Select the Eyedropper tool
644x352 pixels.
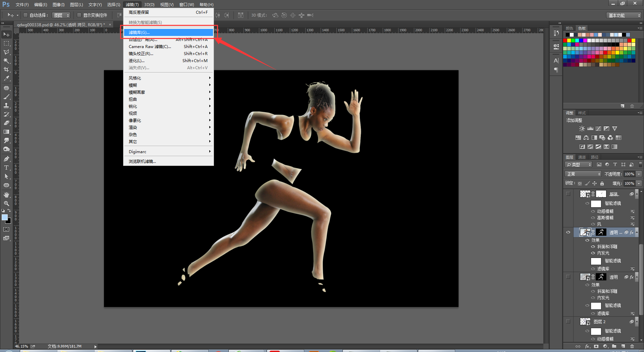[6, 78]
